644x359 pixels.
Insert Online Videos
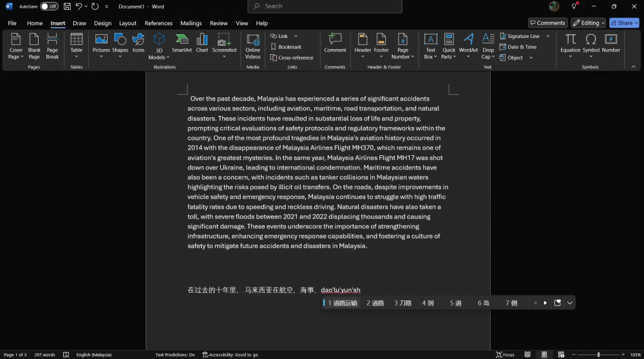point(252,46)
